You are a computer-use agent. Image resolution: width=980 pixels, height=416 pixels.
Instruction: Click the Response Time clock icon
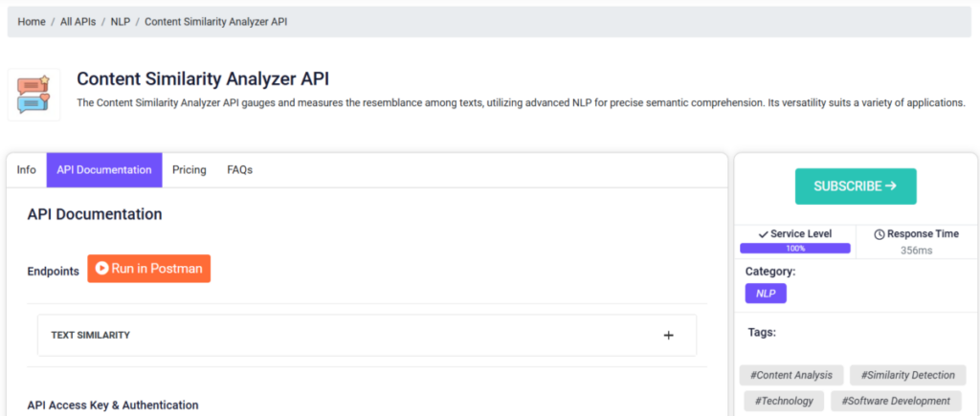tap(880, 234)
